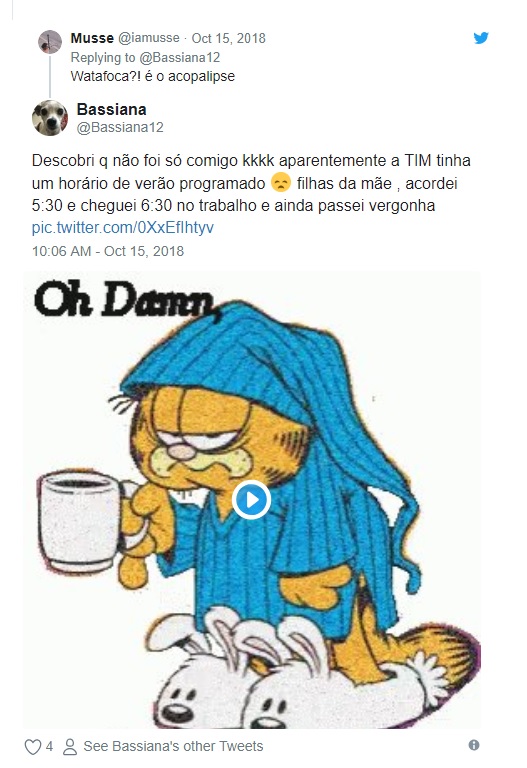This screenshot has height=768, width=527.
Task: Click the info icon below the GIF
Action: pyautogui.click(x=474, y=745)
